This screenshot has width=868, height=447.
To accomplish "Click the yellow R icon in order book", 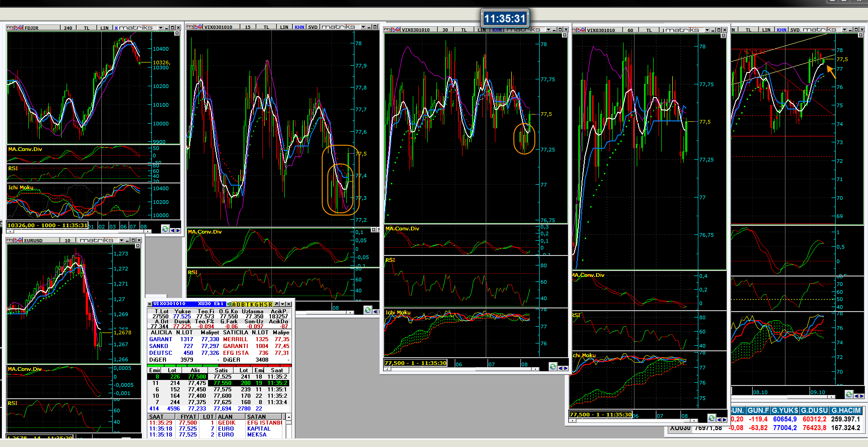I will tap(270, 304).
